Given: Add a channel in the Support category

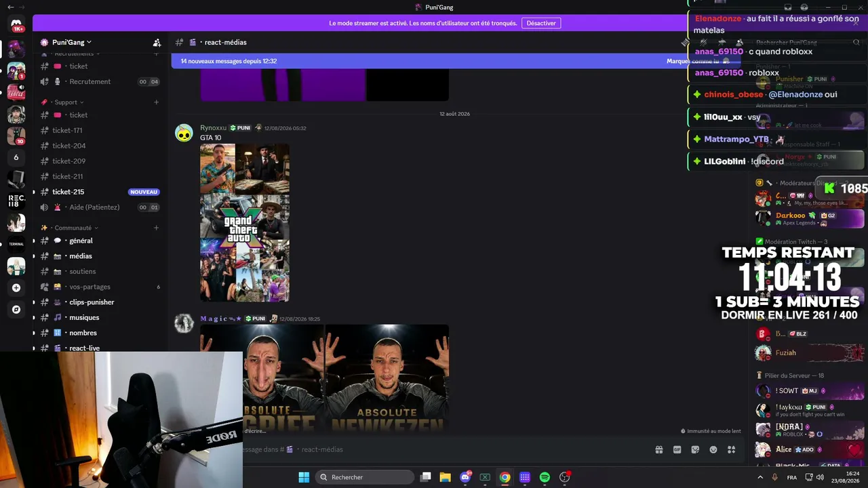Looking at the screenshot, I should (156, 102).
